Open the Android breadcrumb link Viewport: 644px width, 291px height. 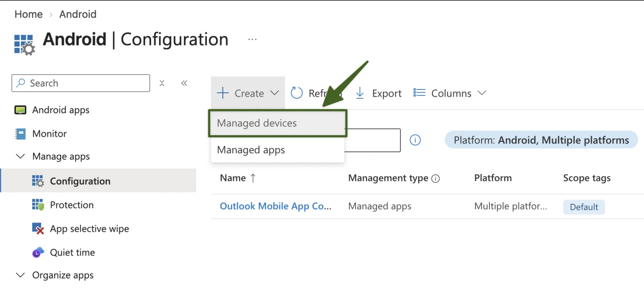point(78,14)
